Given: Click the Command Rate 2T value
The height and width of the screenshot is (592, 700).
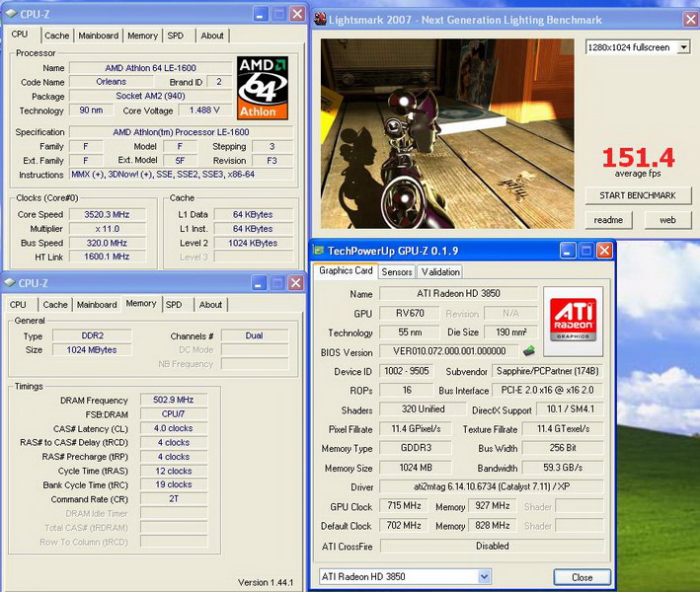Looking at the screenshot, I should pos(174,499).
